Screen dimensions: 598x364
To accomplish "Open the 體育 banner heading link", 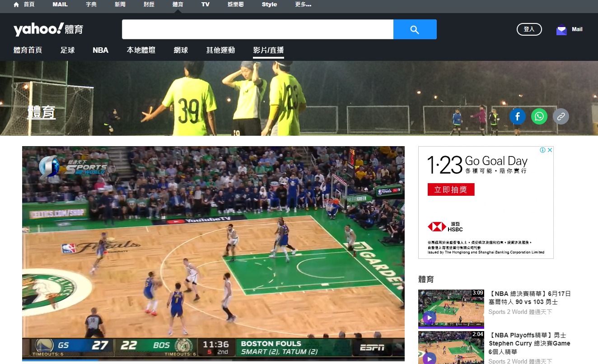I will click(41, 112).
